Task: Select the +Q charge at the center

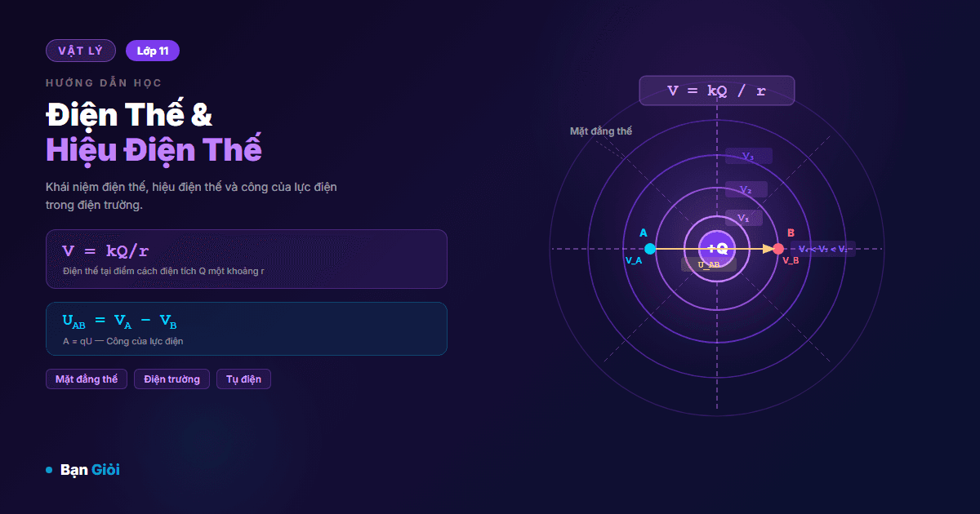Action: (717, 249)
